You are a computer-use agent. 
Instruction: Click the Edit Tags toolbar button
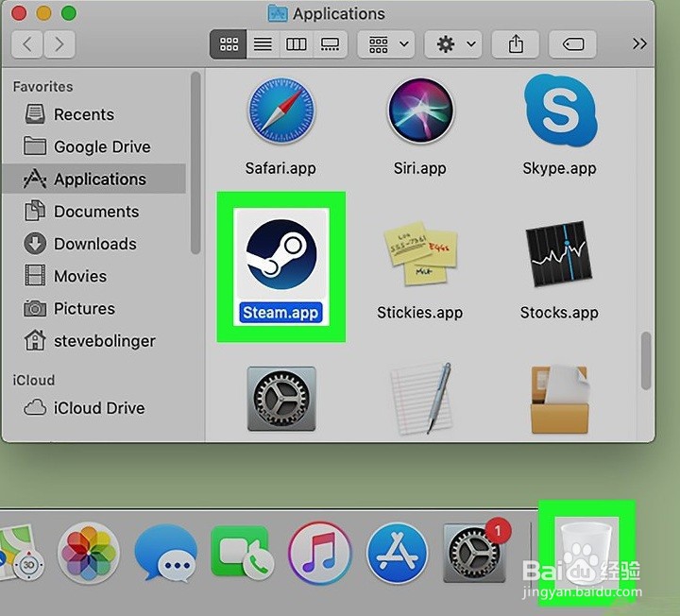click(573, 43)
